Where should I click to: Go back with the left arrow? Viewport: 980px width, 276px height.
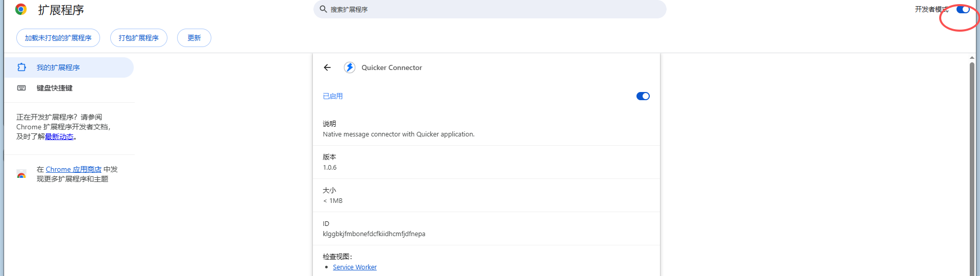tap(327, 67)
